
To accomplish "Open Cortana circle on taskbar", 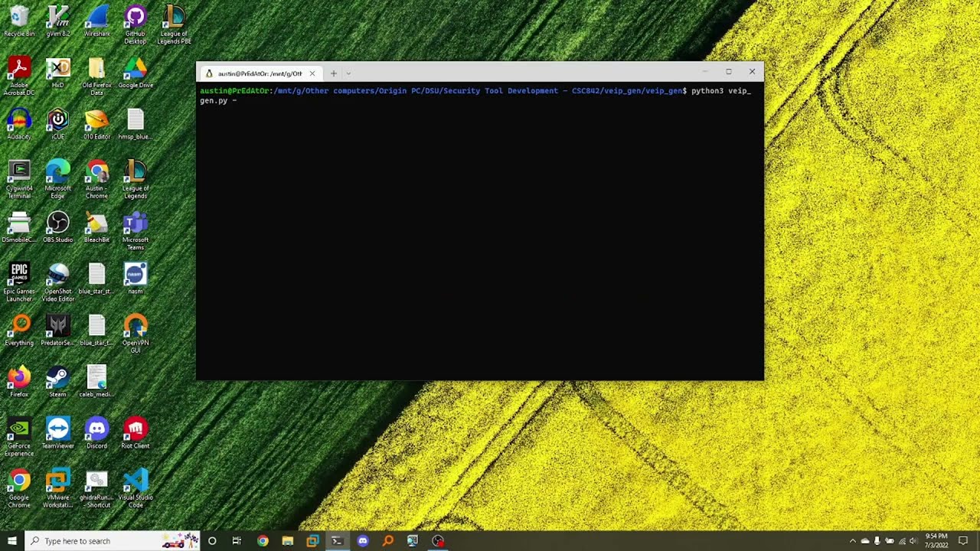I will [x=212, y=541].
